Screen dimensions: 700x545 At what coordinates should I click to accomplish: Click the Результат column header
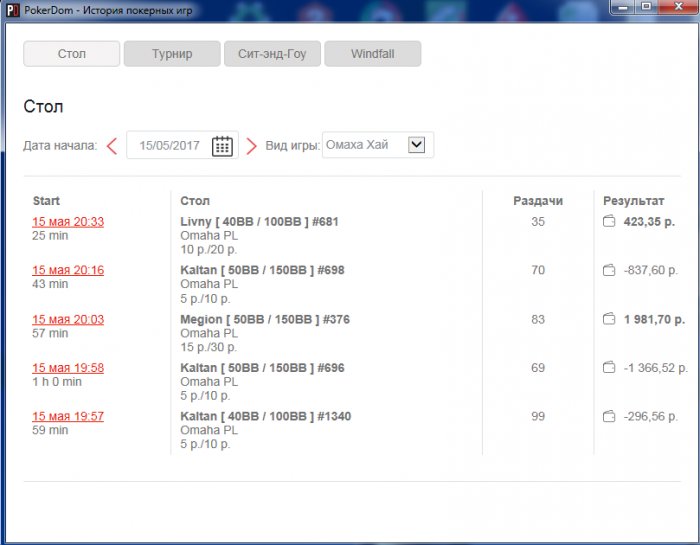coord(633,201)
